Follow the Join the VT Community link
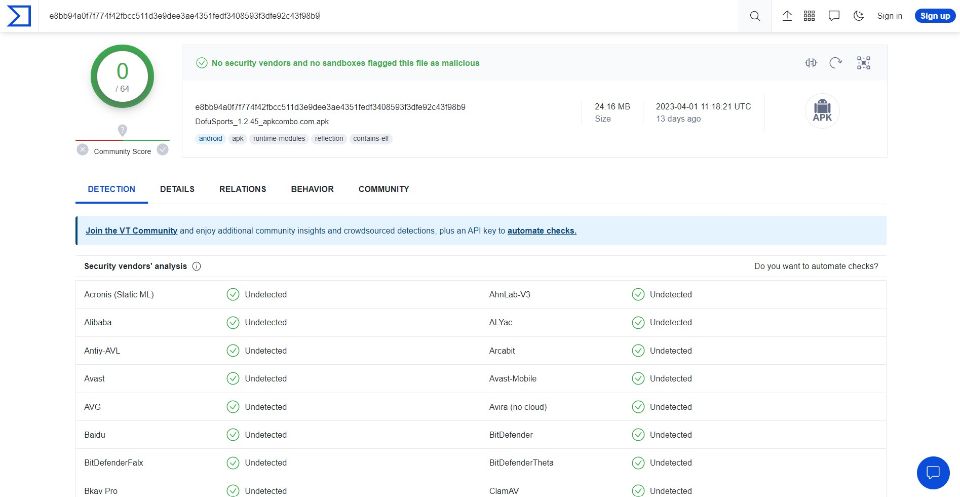Viewport: 960px width, 497px height. tap(132, 231)
